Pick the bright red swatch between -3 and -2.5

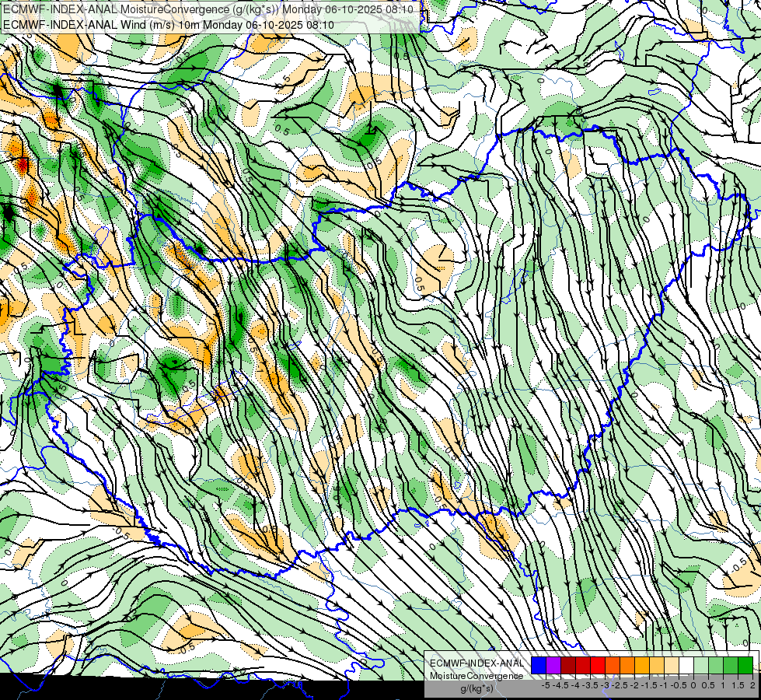pyautogui.click(x=598, y=666)
